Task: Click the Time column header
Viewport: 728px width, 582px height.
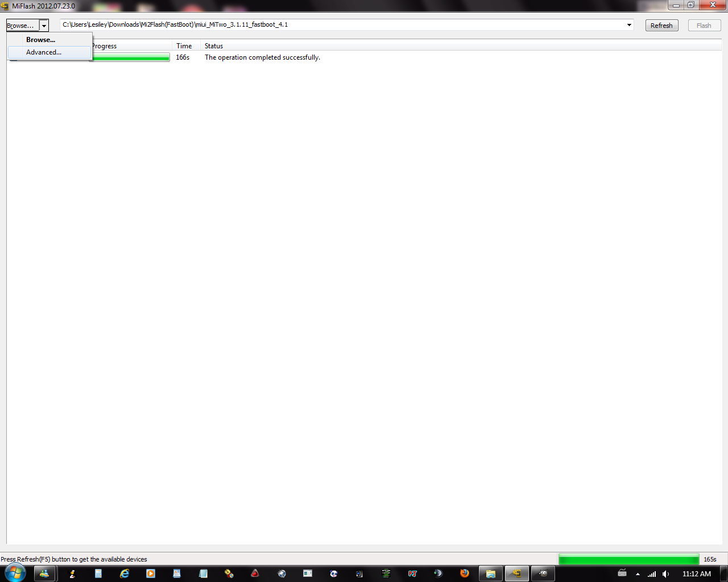Action: (187, 46)
